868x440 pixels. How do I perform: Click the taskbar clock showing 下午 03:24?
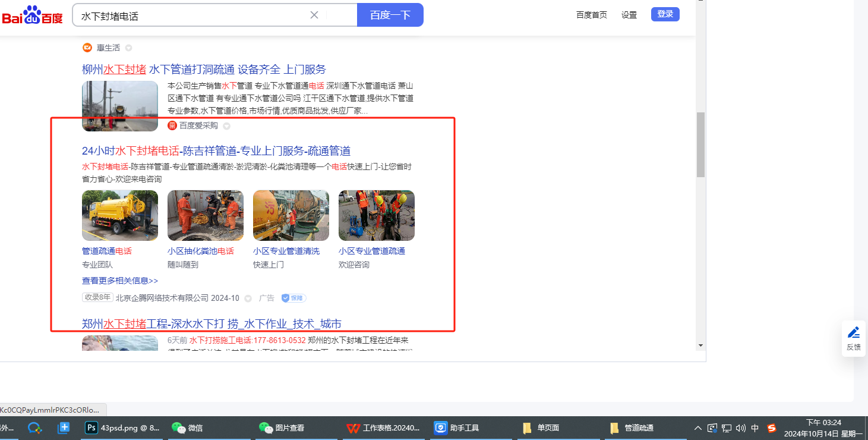pyautogui.click(x=823, y=428)
